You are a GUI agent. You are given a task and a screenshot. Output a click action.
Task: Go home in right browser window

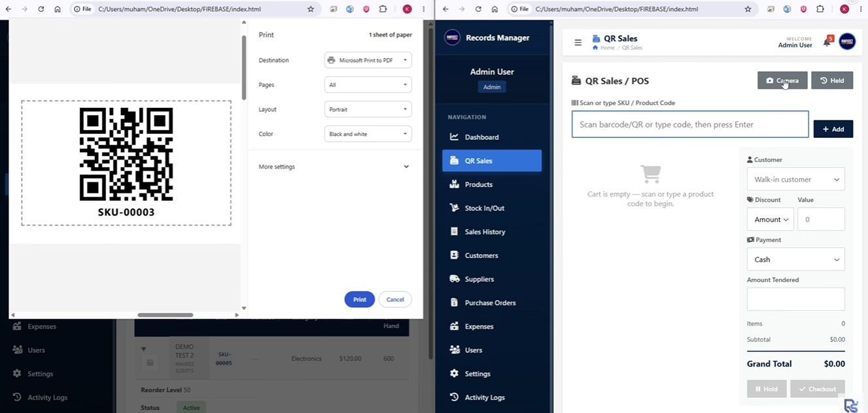(495, 9)
